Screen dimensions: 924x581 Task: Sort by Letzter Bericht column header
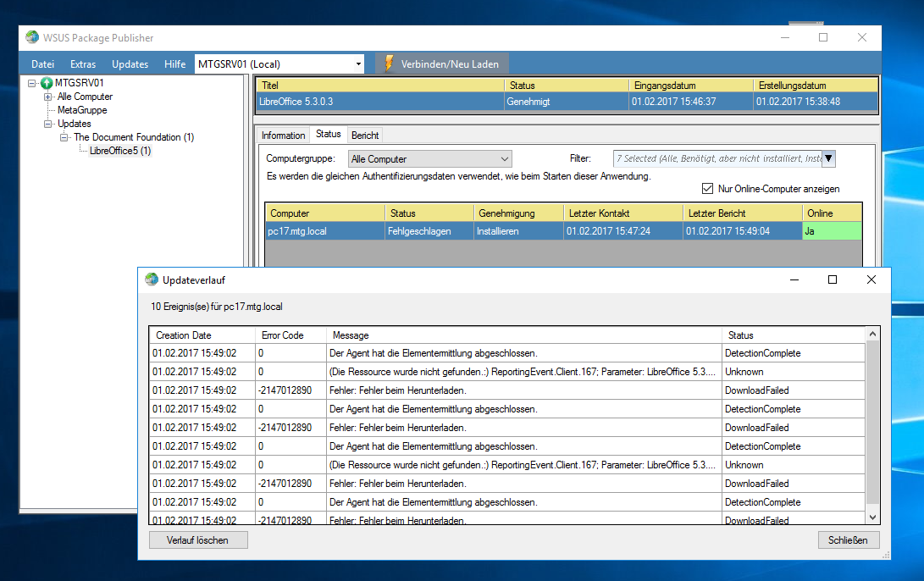point(743,213)
